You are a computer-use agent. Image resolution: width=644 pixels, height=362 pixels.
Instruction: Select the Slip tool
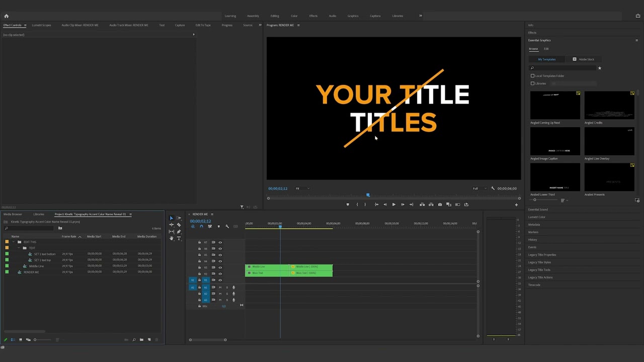(x=171, y=232)
